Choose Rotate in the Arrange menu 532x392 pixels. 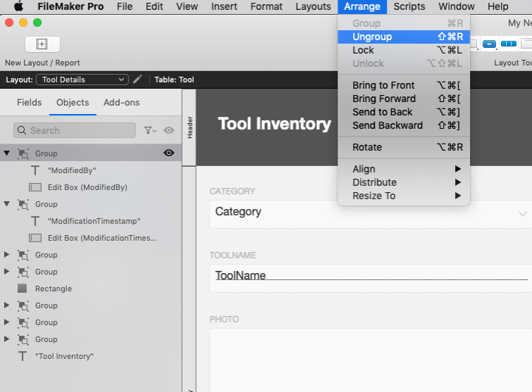click(404, 147)
